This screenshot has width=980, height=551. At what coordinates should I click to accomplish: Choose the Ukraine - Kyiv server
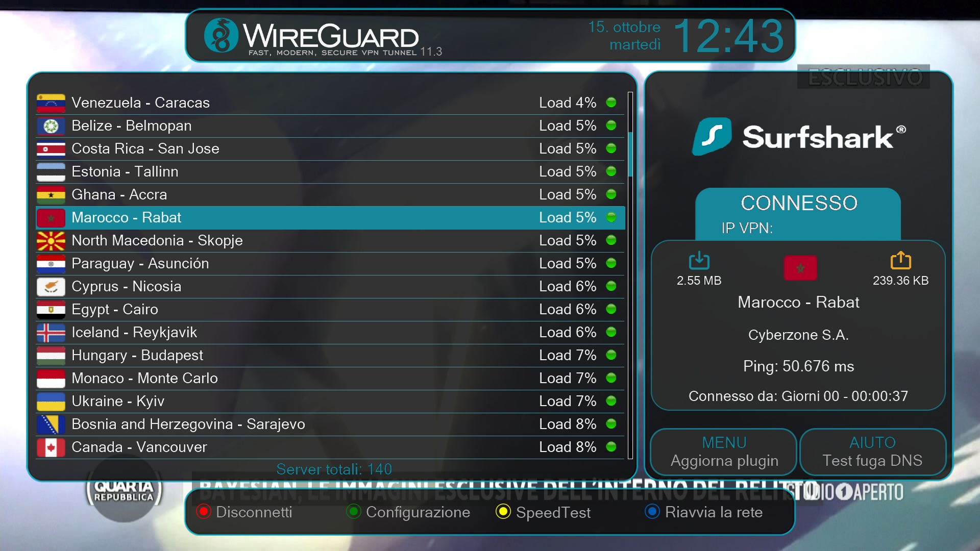330,402
